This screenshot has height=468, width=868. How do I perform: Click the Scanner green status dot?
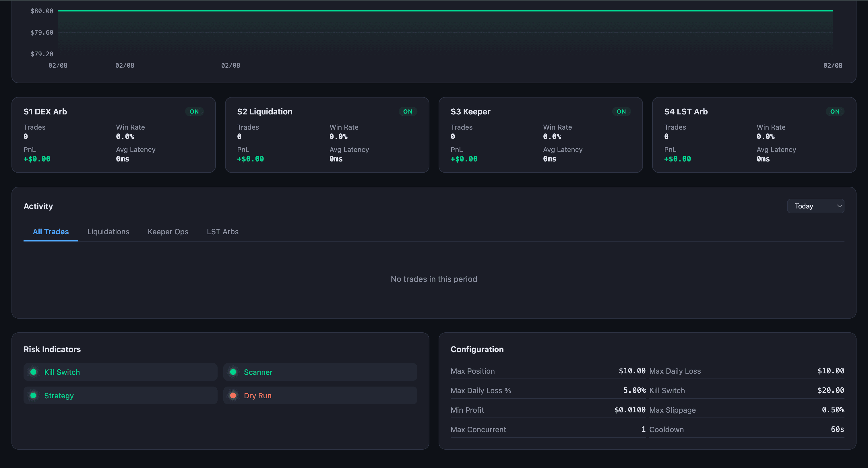pyautogui.click(x=233, y=372)
